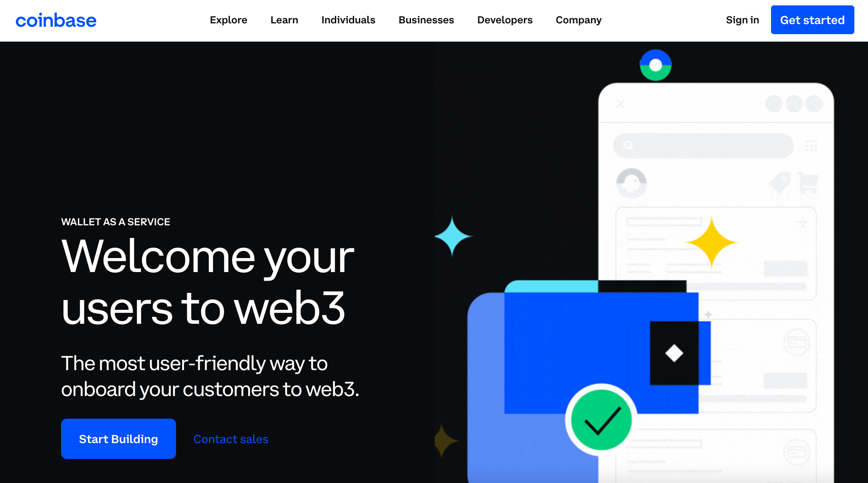Image resolution: width=868 pixels, height=483 pixels.
Task: Select the Learn navigation tab
Action: [x=284, y=20]
